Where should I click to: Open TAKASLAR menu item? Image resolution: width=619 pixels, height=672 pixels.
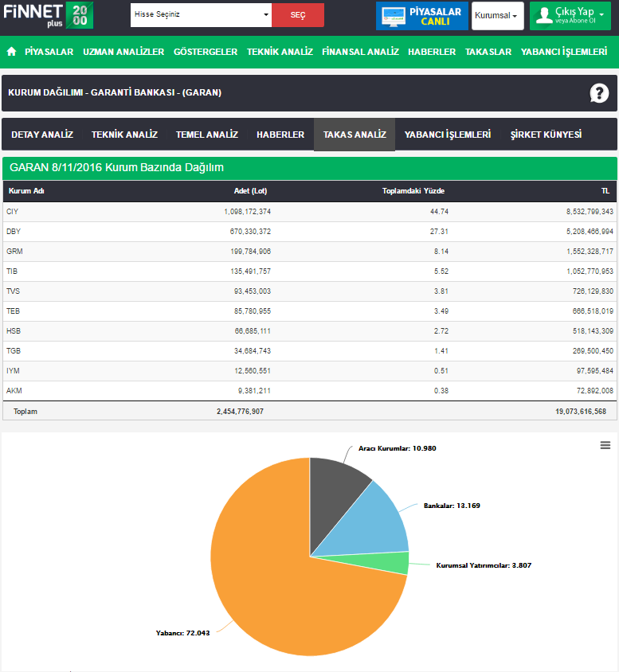(488, 52)
